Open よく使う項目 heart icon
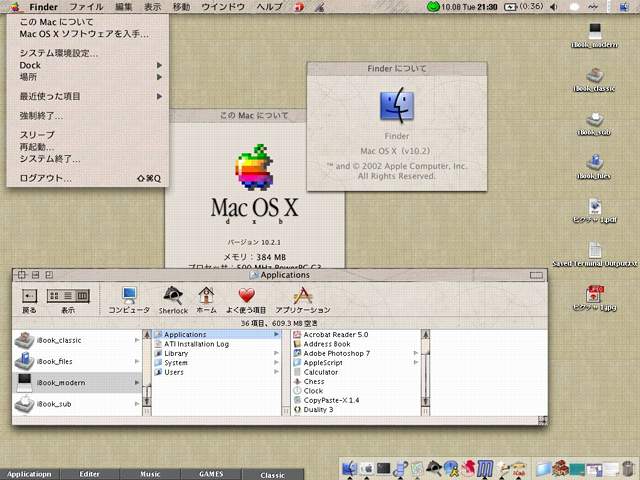This screenshot has height=480, width=640. (x=246, y=300)
